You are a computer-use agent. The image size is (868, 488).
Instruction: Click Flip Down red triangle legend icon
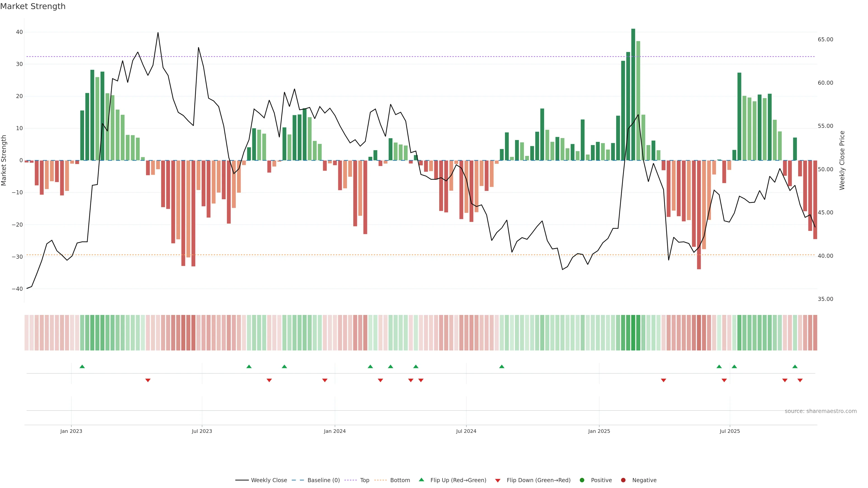tap(498, 480)
